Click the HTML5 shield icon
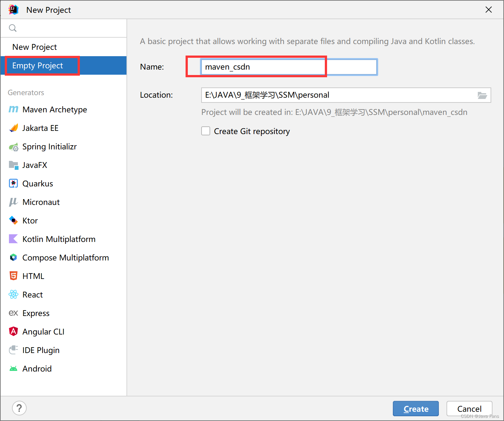504x421 pixels. pos(13,276)
